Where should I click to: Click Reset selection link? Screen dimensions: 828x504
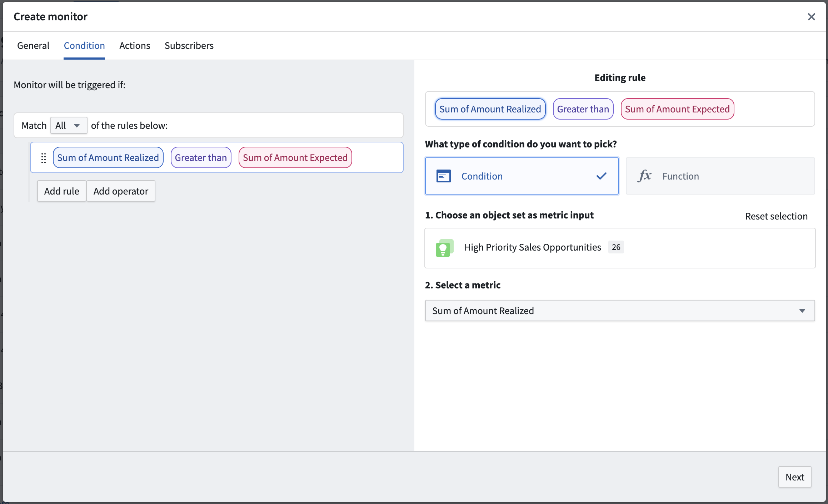point(776,216)
